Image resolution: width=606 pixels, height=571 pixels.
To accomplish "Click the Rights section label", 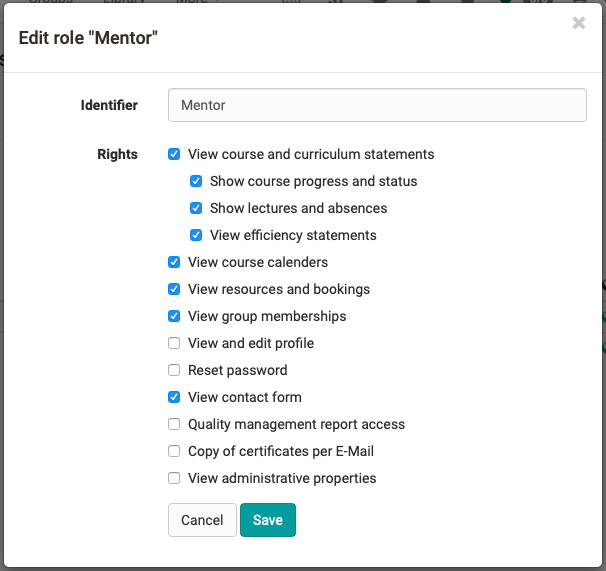I will pos(117,155).
